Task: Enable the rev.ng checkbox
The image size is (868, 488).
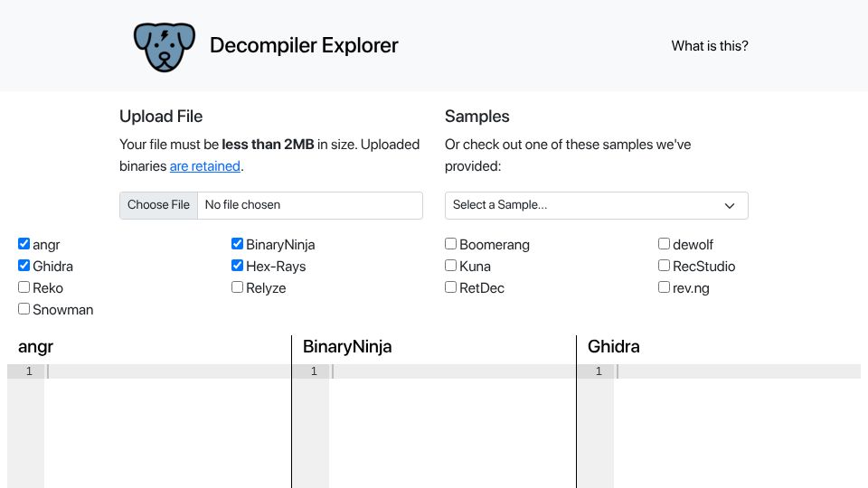Action: tap(664, 287)
